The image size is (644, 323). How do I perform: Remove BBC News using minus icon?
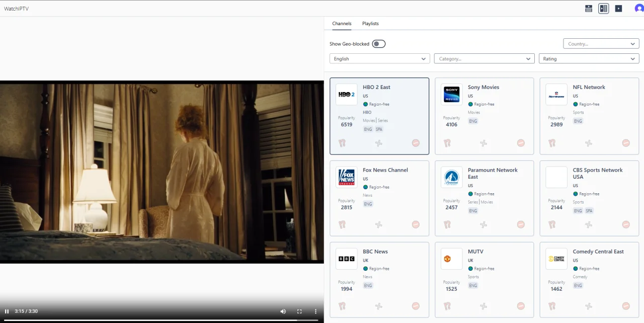[x=416, y=306]
